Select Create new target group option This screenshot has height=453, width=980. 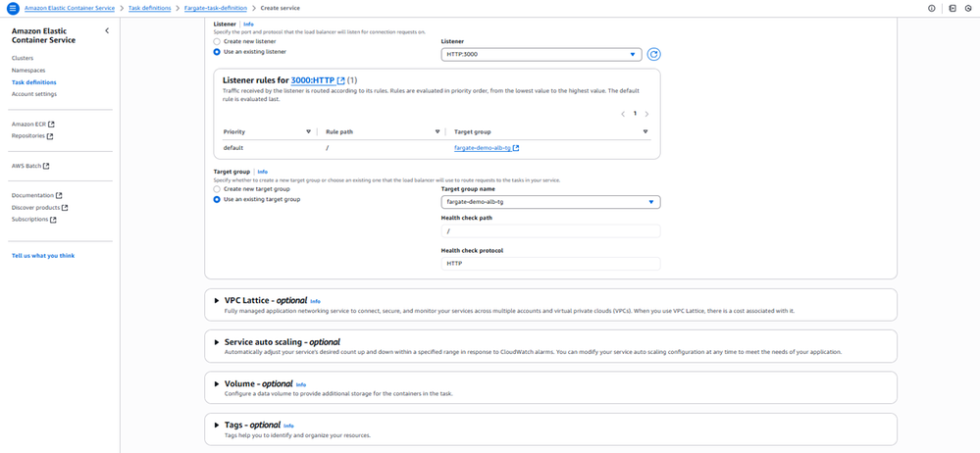pos(217,188)
